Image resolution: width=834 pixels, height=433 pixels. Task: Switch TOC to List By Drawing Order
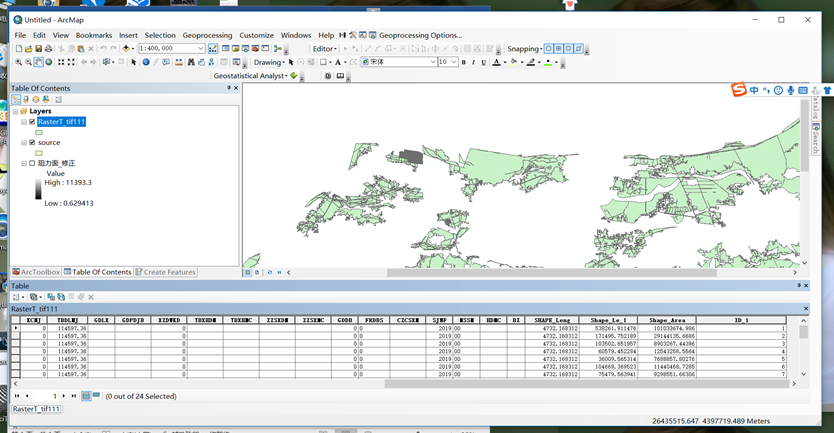pos(16,99)
